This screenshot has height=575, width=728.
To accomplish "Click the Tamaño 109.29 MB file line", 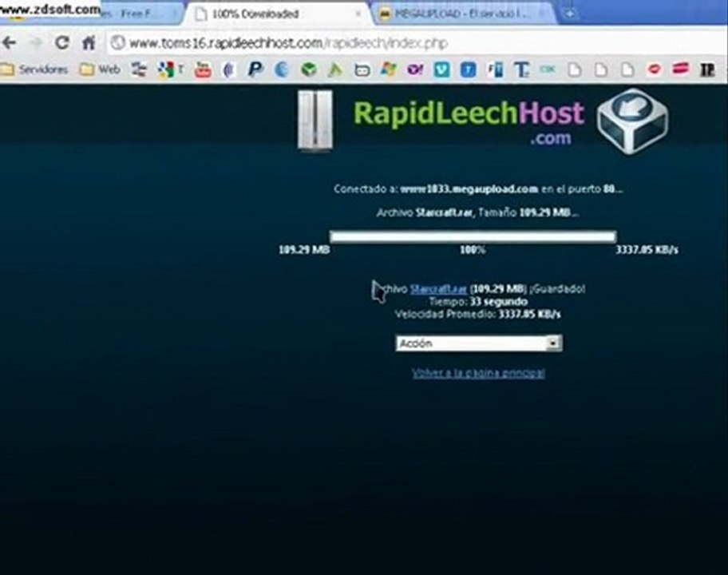I will click(477, 212).
